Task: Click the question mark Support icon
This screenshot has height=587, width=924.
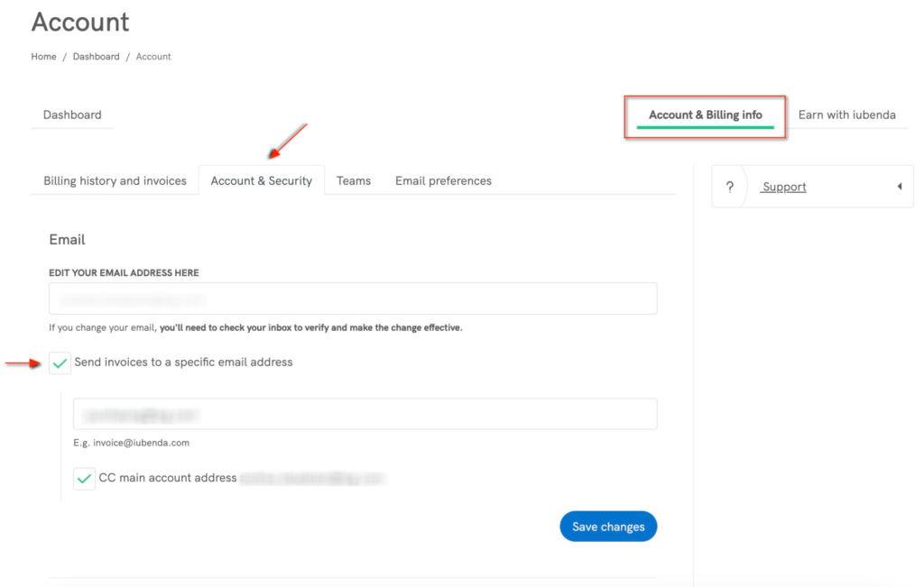Action: (729, 187)
